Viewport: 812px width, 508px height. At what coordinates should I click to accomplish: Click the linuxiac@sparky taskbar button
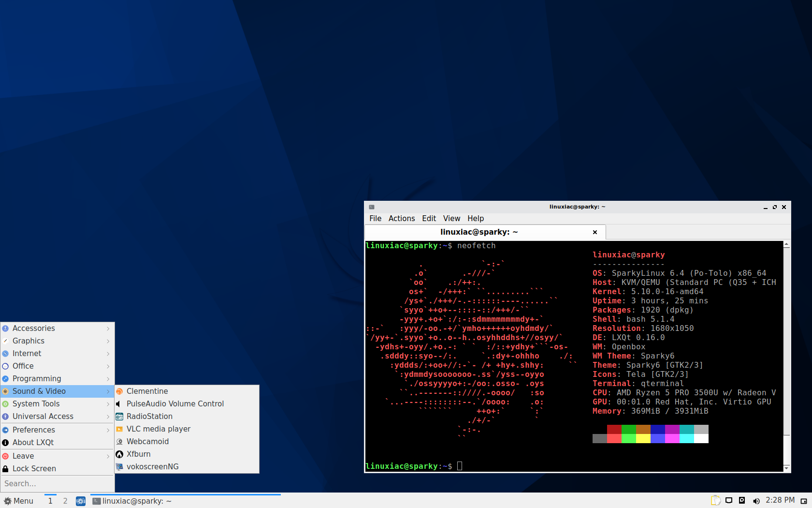tap(186, 501)
